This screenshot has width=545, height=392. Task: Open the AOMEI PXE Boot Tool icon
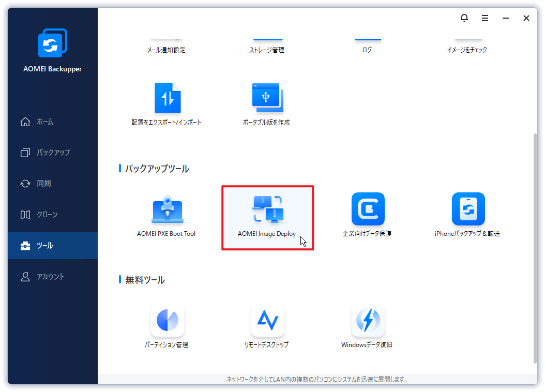pyautogui.click(x=168, y=209)
